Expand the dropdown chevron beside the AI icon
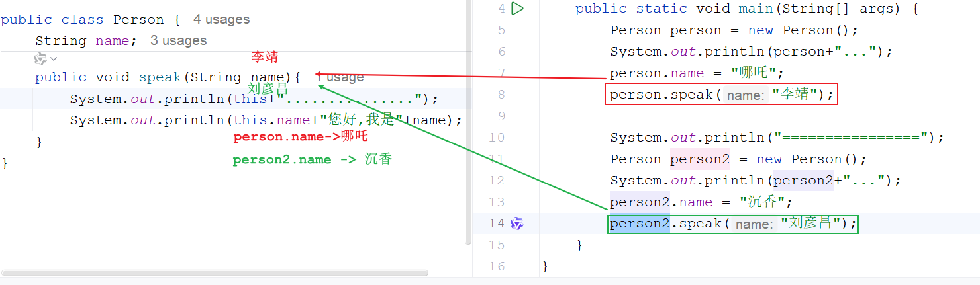The image size is (980, 285). tap(54, 59)
